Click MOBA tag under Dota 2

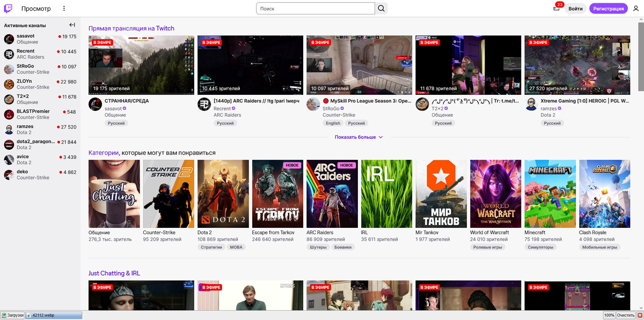coord(236,248)
